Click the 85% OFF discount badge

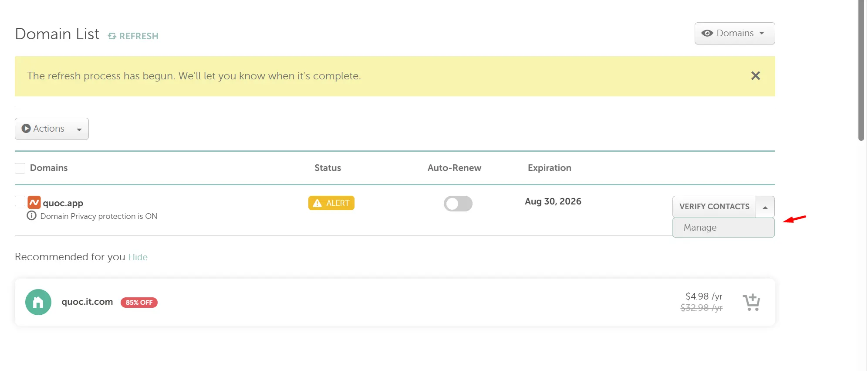[139, 303]
